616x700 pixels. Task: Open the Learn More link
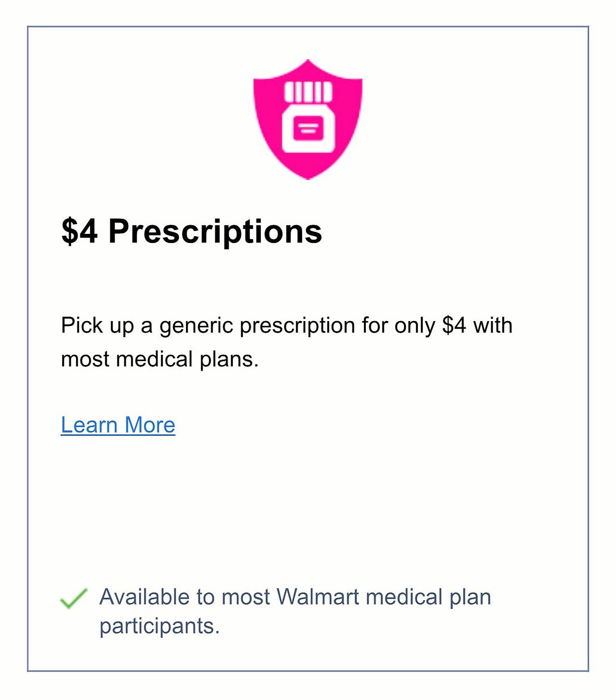click(118, 425)
